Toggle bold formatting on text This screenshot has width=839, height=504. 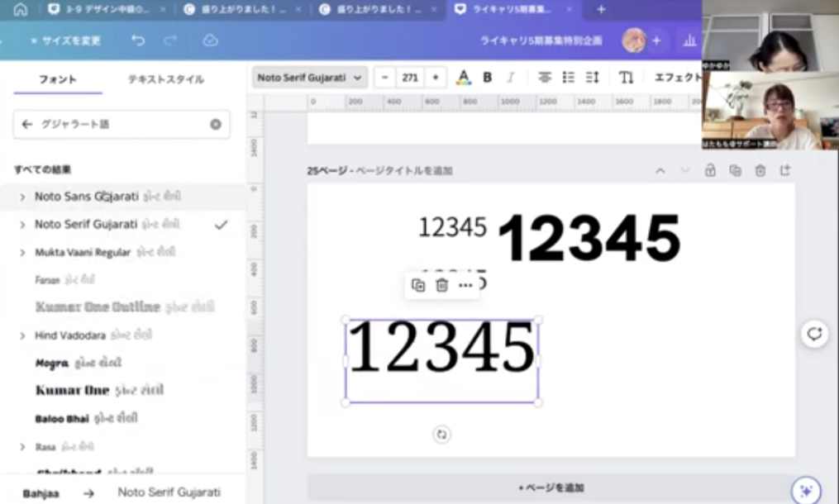488,77
